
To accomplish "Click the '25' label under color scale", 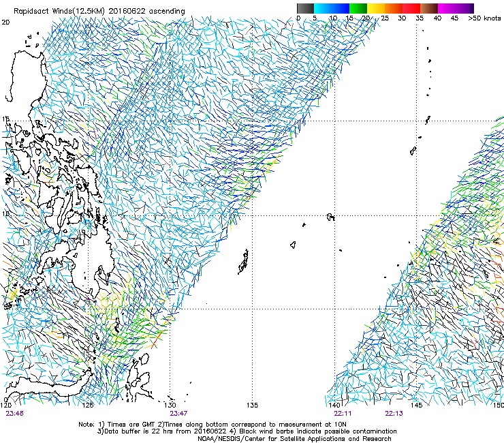I will click(385, 18).
